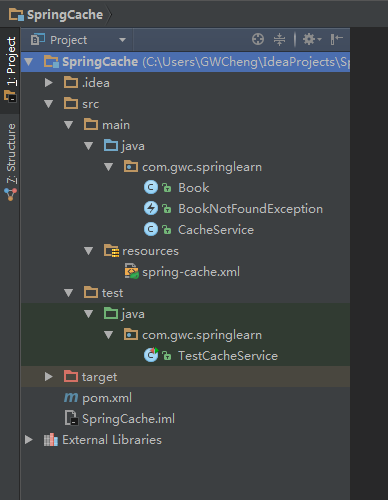The height and width of the screenshot is (500, 388).
Task: Click the BookNotFoundException exception class icon
Action: [151, 209]
